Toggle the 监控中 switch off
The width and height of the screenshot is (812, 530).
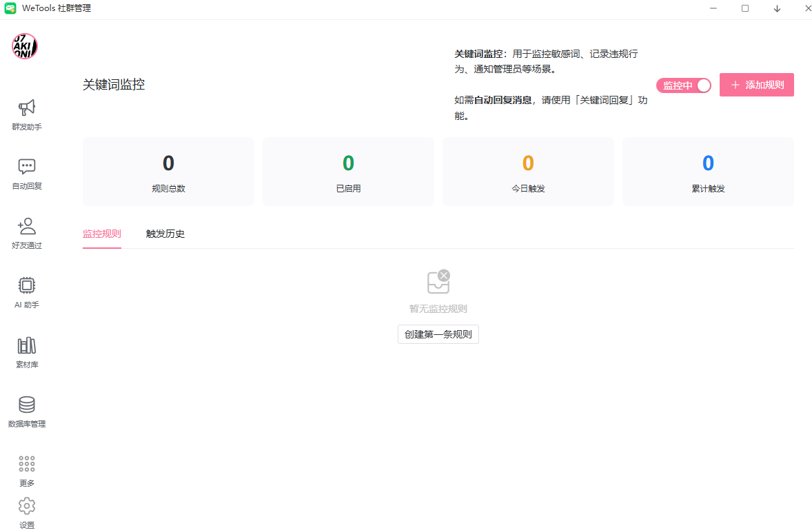pyautogui.click(x=683, y=85)
